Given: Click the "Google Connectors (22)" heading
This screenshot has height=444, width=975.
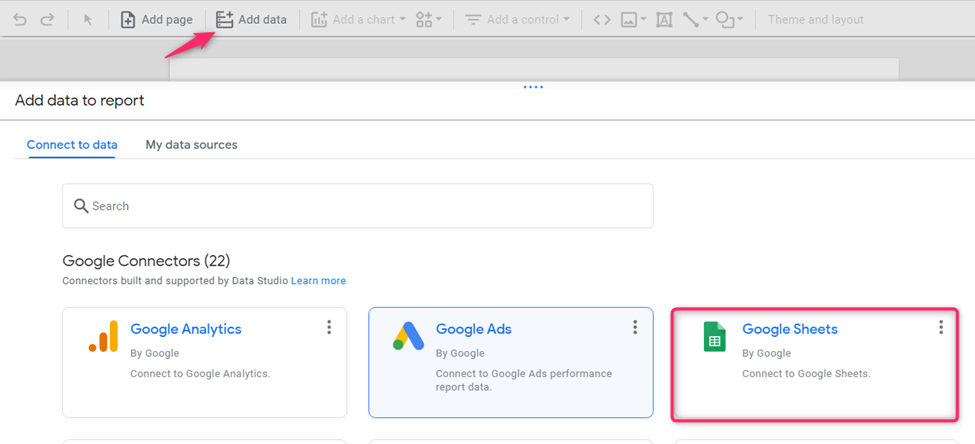Looking at the screenshot, I should click(146, 261).
